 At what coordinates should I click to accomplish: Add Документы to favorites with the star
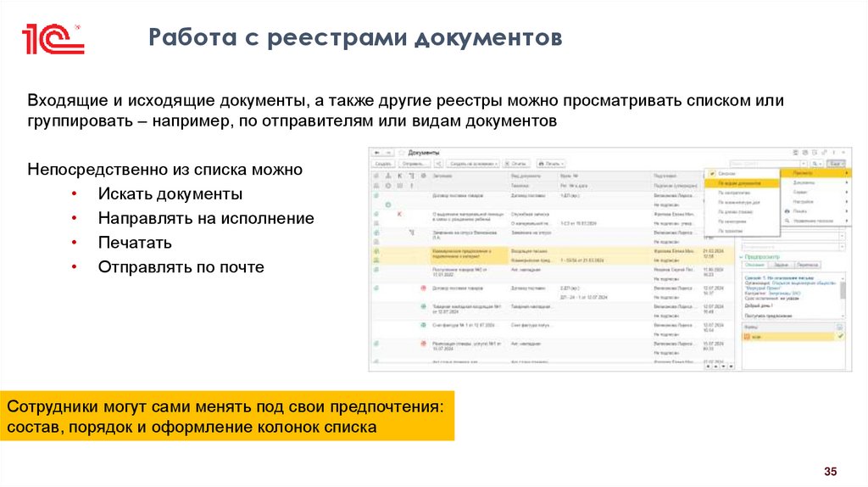(401, 153)
